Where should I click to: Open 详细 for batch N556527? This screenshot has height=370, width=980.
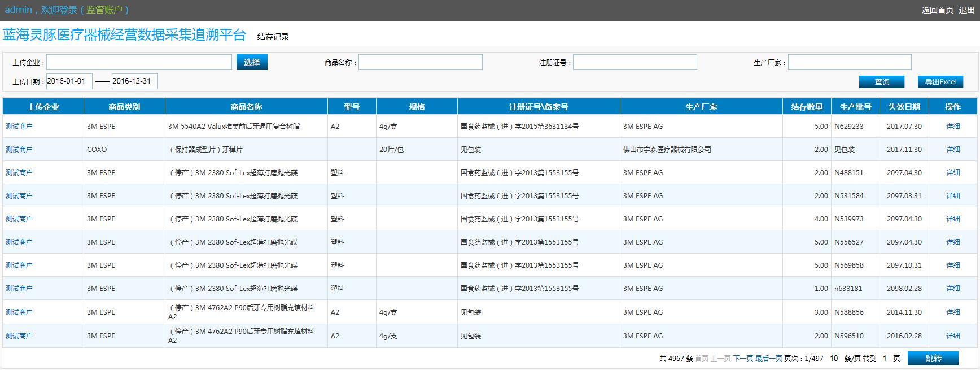coord(953,242)
